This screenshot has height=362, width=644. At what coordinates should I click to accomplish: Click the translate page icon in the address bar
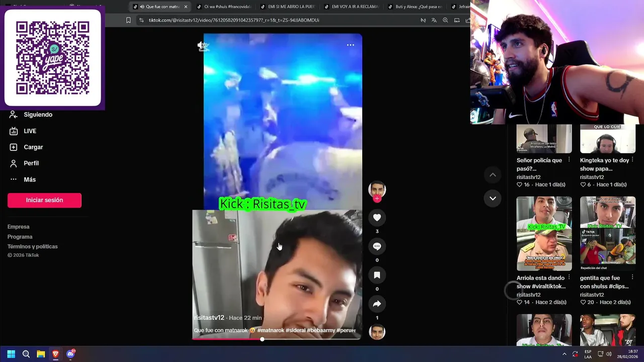pos(434,20)
